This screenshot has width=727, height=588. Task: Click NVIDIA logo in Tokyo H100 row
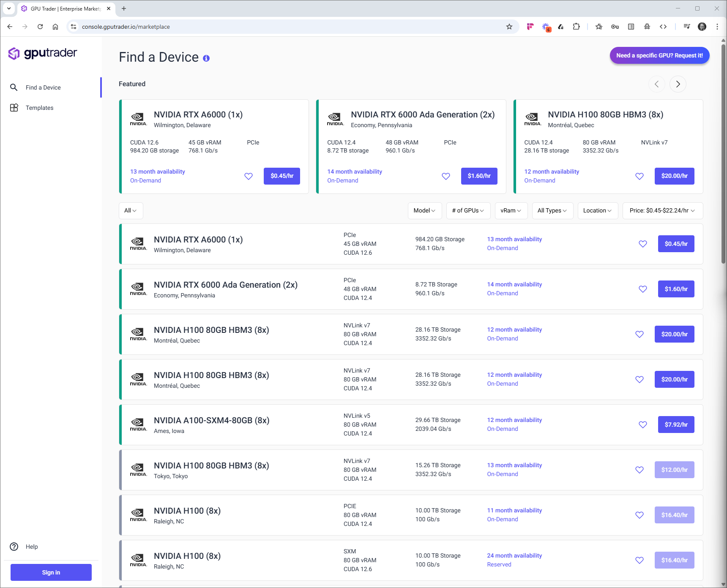138,470
